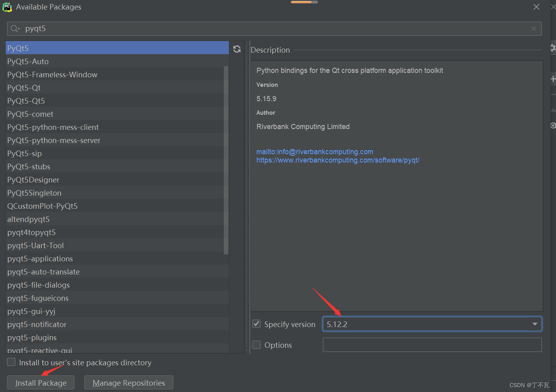Click the package list scrollbar
Screen dimensions: 556x392
click(x=226, y=160)
